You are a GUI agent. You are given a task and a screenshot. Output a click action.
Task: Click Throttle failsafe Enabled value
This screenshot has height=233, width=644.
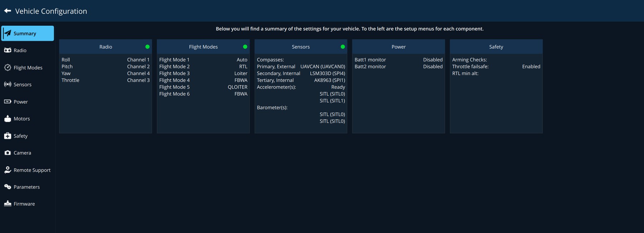point(531,66)
